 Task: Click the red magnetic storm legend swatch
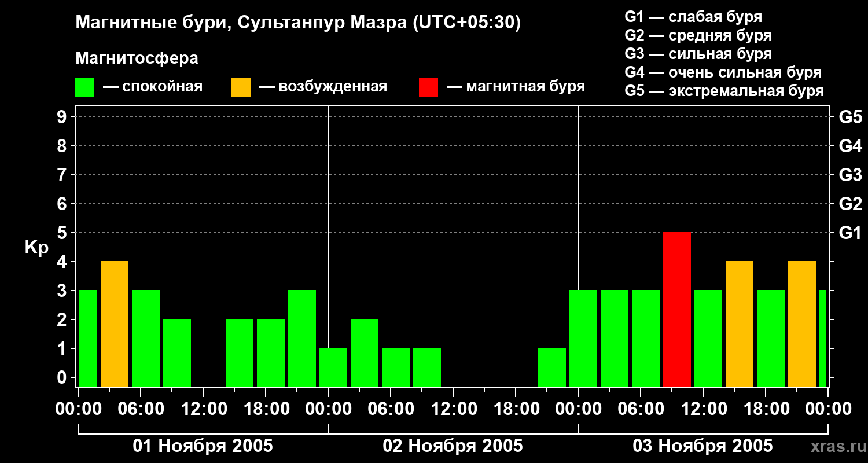point(429,87)
